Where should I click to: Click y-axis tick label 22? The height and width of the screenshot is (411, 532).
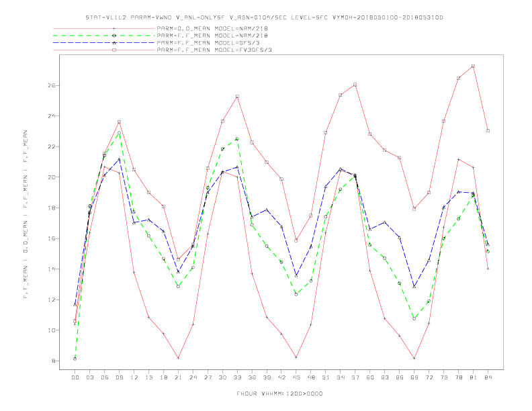tap(51, 146)
